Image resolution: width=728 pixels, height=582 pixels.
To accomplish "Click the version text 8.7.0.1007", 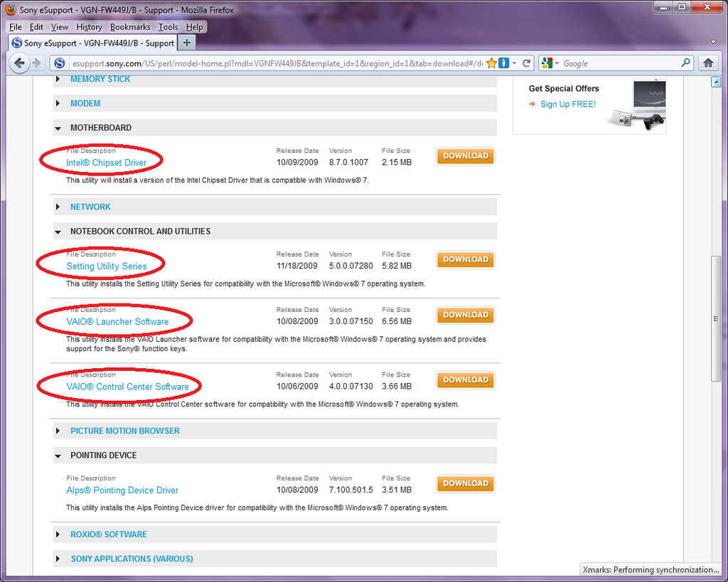I will pos(348,162).
